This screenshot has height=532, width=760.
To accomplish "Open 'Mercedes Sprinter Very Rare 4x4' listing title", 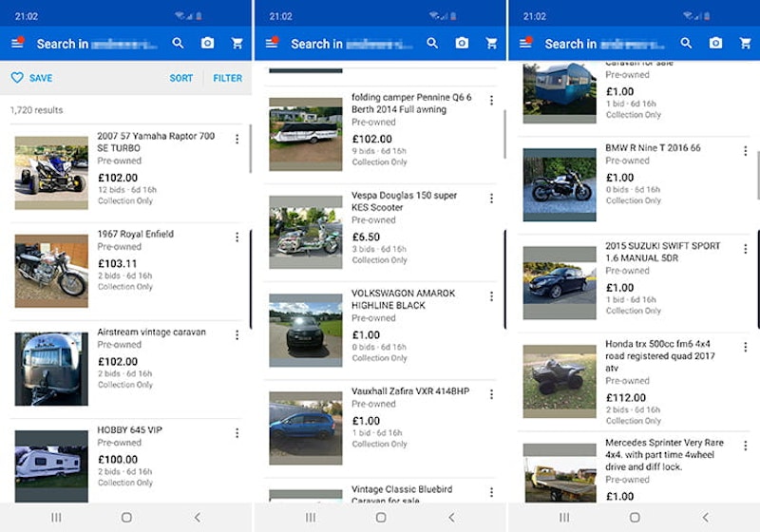I will point(664,454).
